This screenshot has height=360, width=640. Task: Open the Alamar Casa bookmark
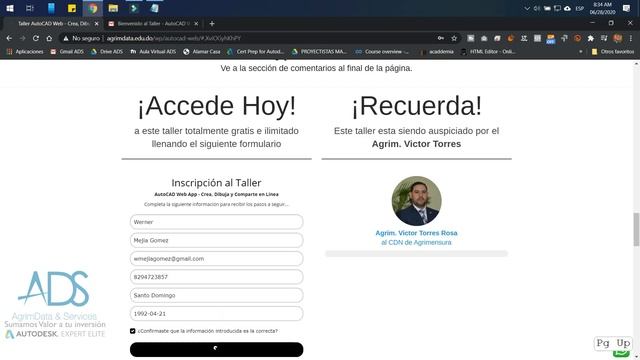[202, 52]
